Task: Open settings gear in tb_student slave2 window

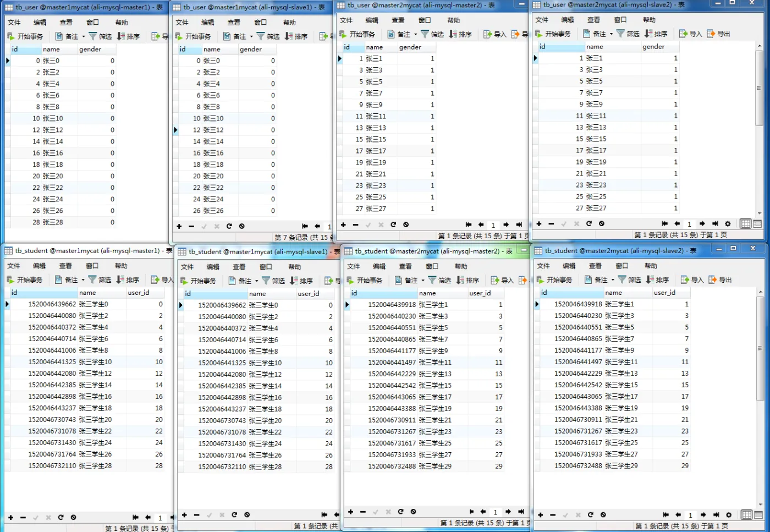Action: (x=729, y=515)
